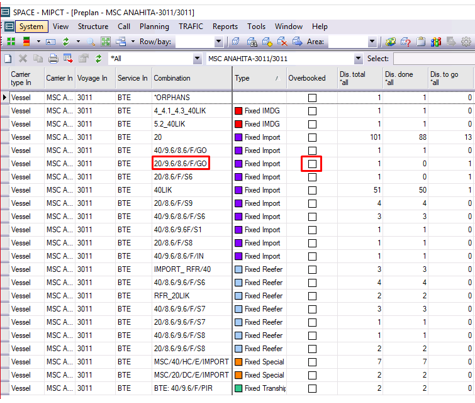475x403 pixels.
Task: Open the Row/bay dropdown
Action: (x=219, y=42)
